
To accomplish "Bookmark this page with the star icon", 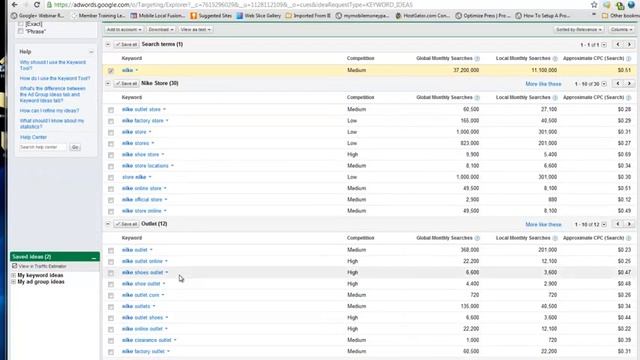I will click(594, 5).
